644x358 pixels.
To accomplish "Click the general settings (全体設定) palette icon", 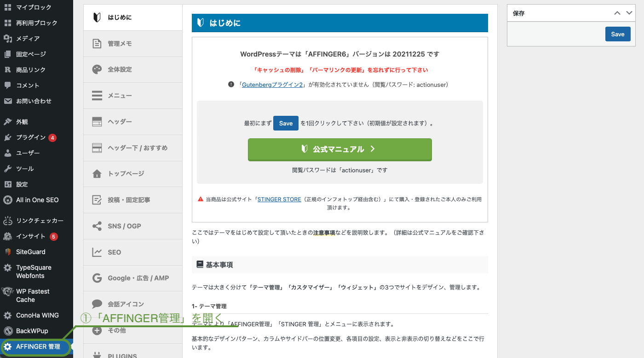I will pos(97,69).
